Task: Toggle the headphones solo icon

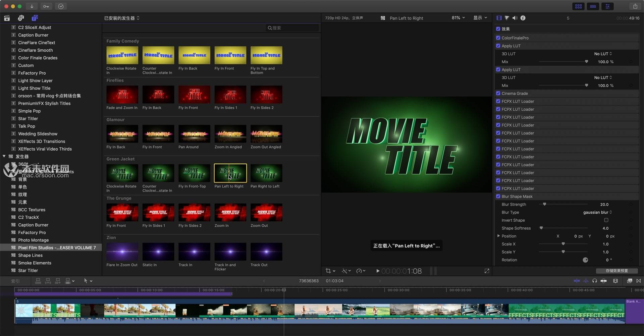Action: coord(594,281)
